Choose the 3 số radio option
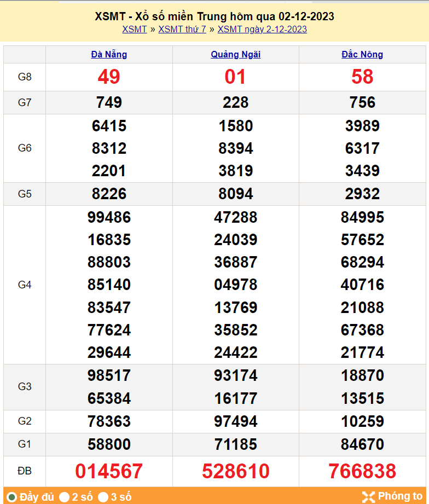This screenshot has width=429, height=504. 103,497
